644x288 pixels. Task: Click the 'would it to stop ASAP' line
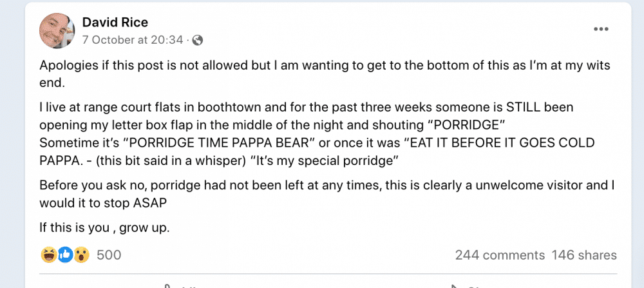pos(103,204)
